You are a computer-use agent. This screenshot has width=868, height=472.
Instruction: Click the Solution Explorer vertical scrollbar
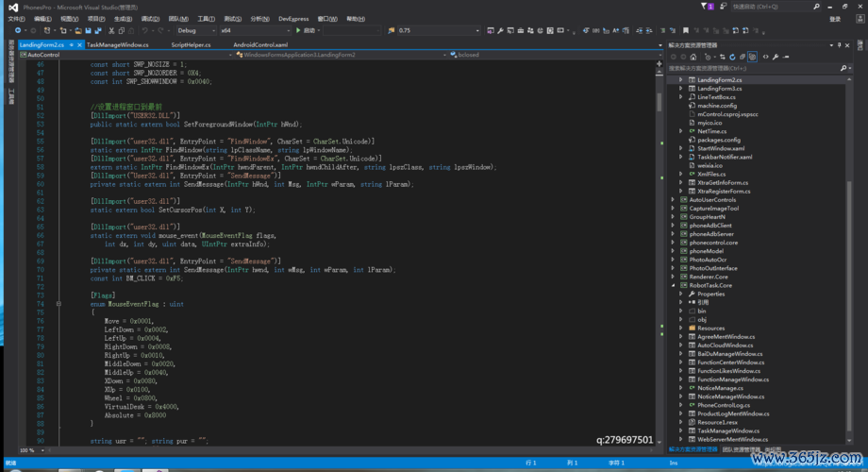click(x=849, y=305)
